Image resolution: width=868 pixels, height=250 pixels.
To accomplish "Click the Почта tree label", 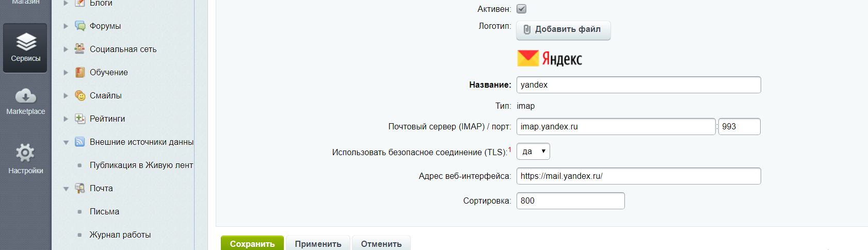I will [x=101, y=188].
